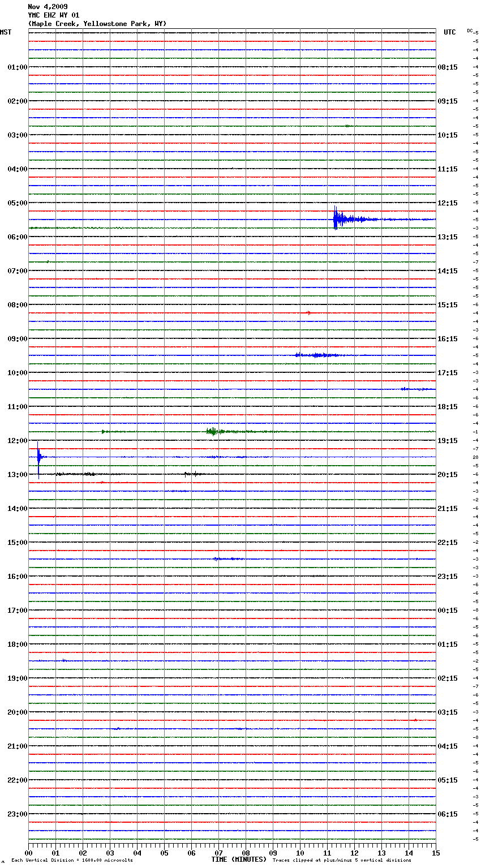
Task: Click the 'Traces clipped at plus/minus 5 vertical divisions' note
Action: (x=342, y=861)
